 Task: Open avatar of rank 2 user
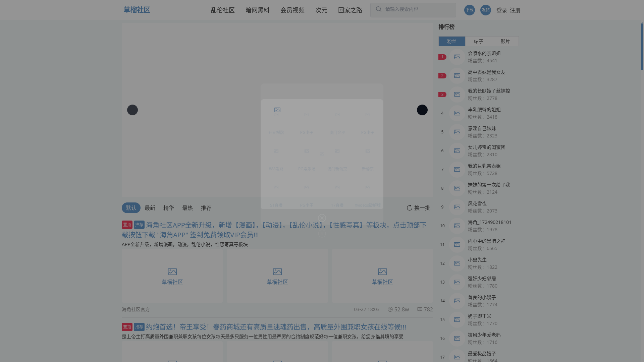457,76
